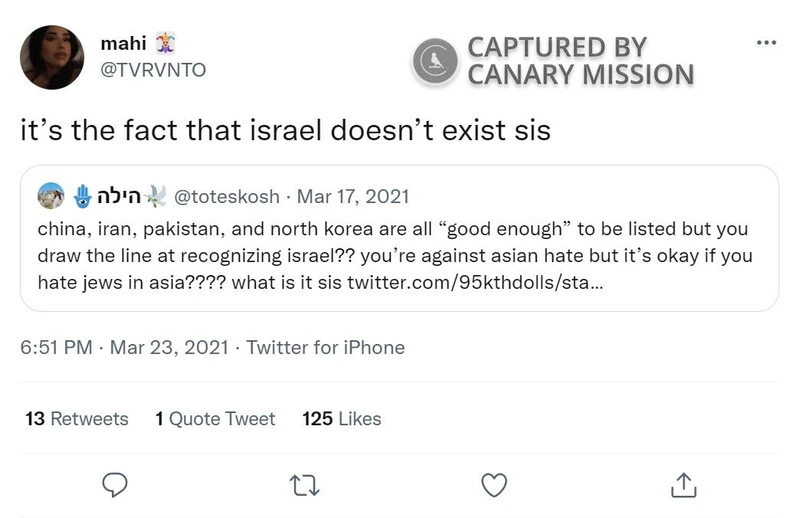The image size is (800, 518).
Task: Click the main tweet text about israel
Action: tap(286, 130)
